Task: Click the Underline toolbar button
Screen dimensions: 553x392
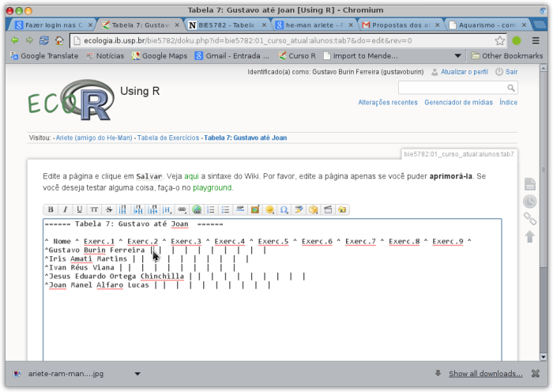Action: (x=80, y=209)
